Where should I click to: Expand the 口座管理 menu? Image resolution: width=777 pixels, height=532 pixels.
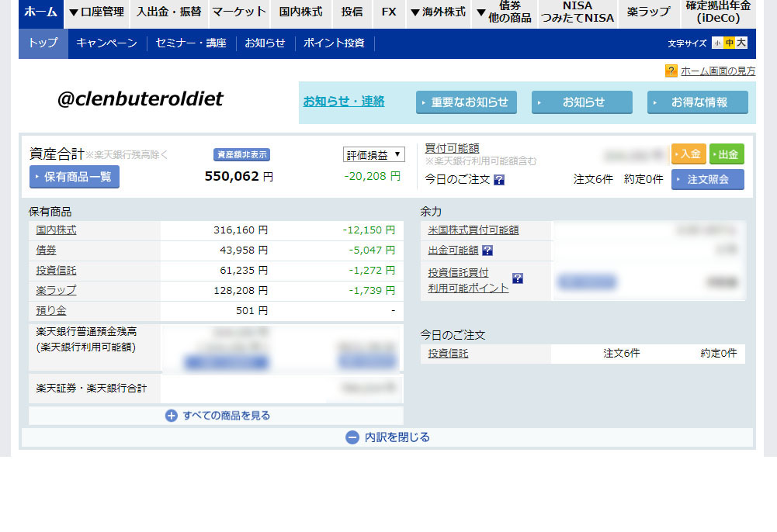(x=96, y=12)
